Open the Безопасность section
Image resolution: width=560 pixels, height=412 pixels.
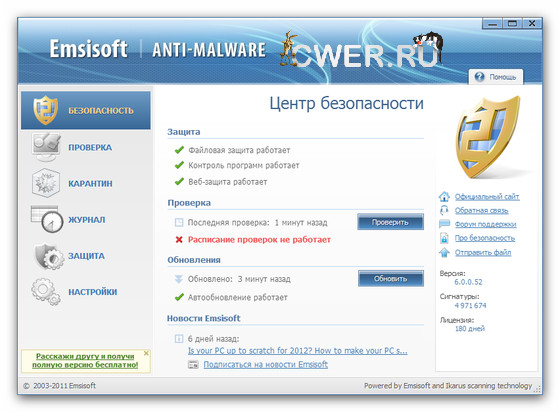pos(86,110)
